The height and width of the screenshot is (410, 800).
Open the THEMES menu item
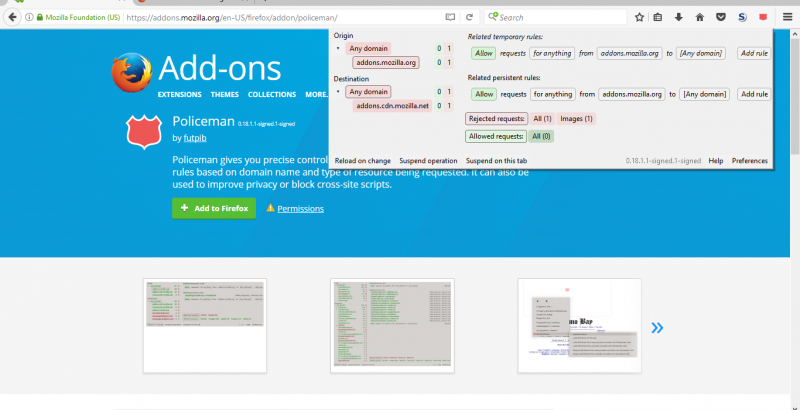[224, 94]
